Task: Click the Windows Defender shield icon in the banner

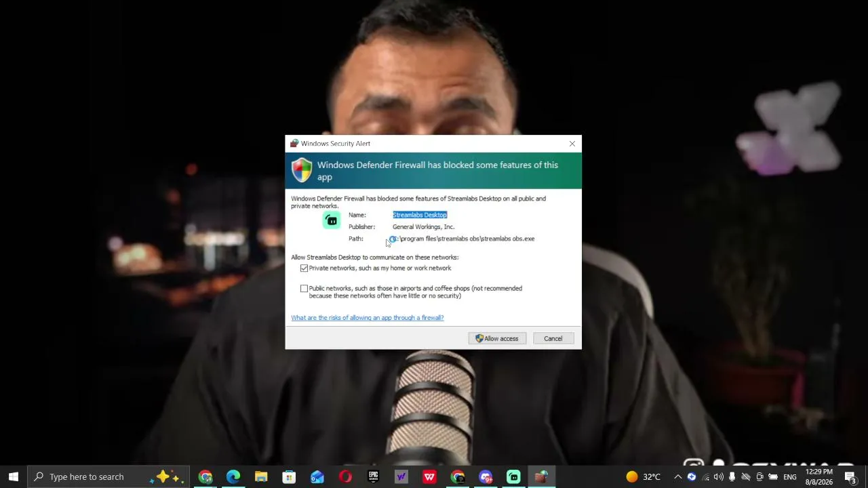Action: 302,170
